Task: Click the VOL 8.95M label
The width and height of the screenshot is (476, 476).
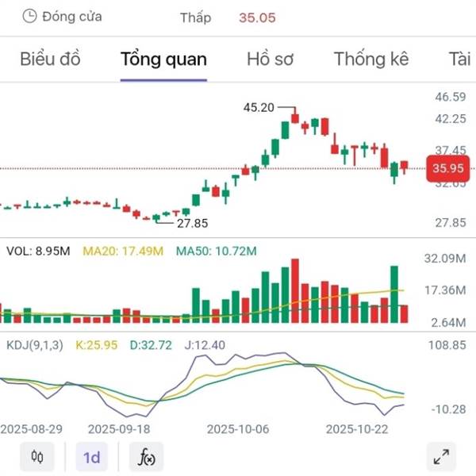Action: (x=38, y=251)
